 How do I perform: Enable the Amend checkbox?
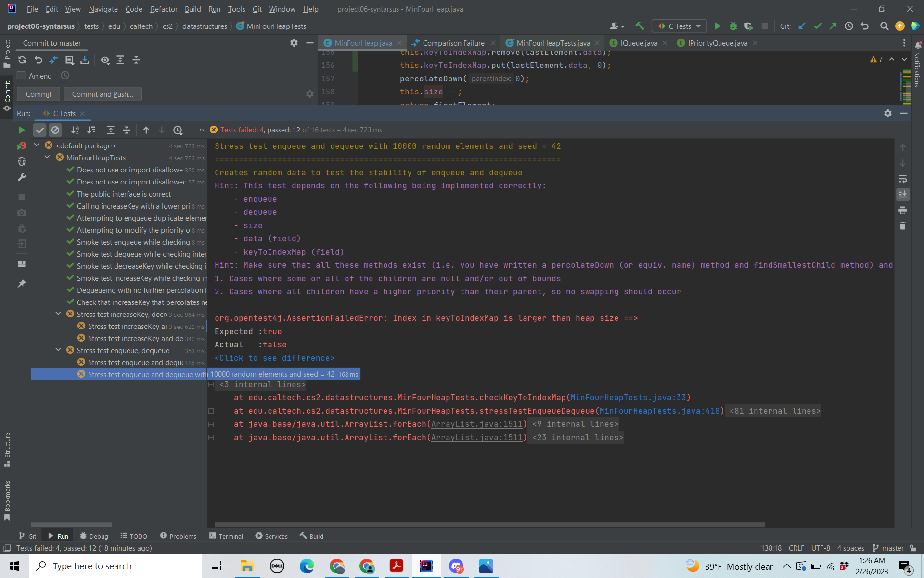(x=21, y=76)
